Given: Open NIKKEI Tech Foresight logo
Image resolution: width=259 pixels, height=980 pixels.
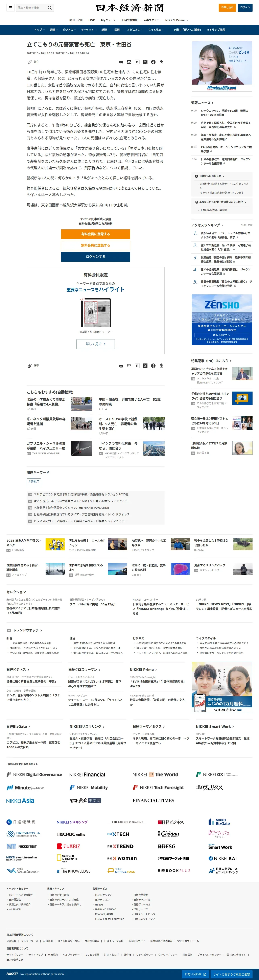Looking at the screenshot, I should [158, 788].
